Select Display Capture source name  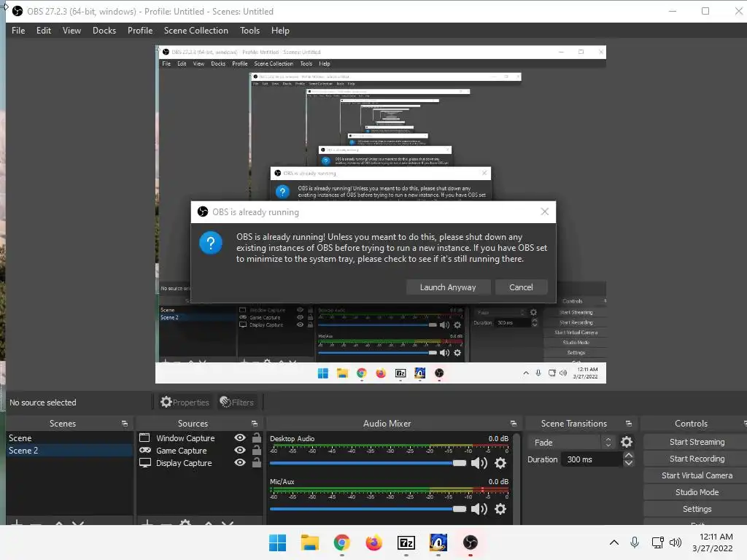click(184, 463)
